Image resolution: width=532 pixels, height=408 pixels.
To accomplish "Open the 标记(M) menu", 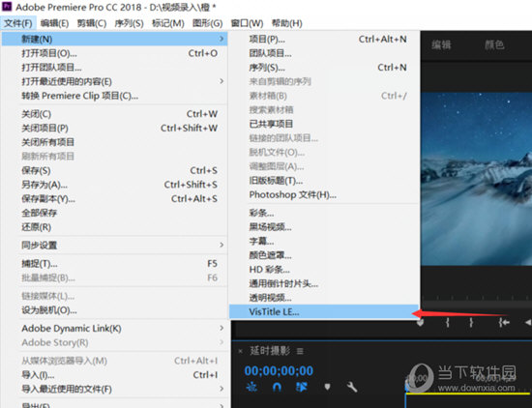I will click(x=168, y=23).
